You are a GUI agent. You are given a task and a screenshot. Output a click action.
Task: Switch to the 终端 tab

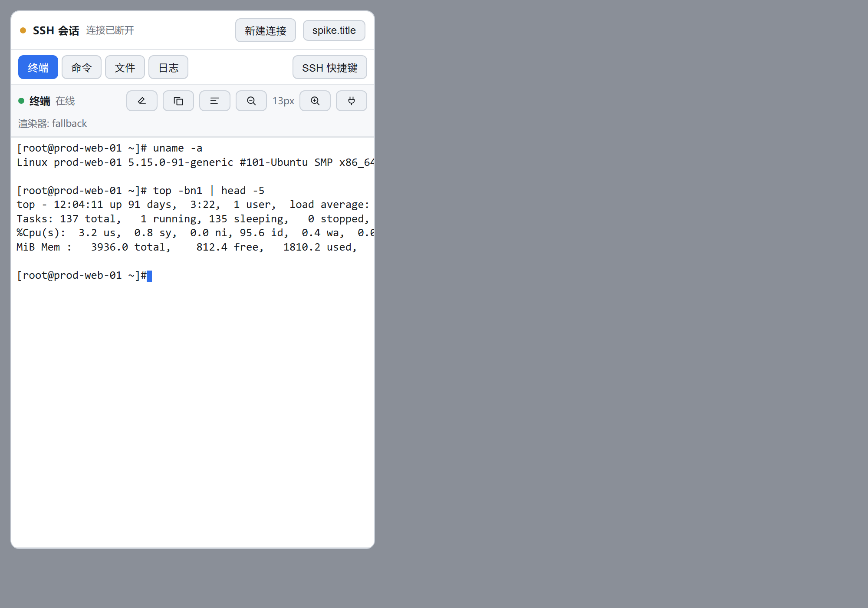click(x=38, y=67)
